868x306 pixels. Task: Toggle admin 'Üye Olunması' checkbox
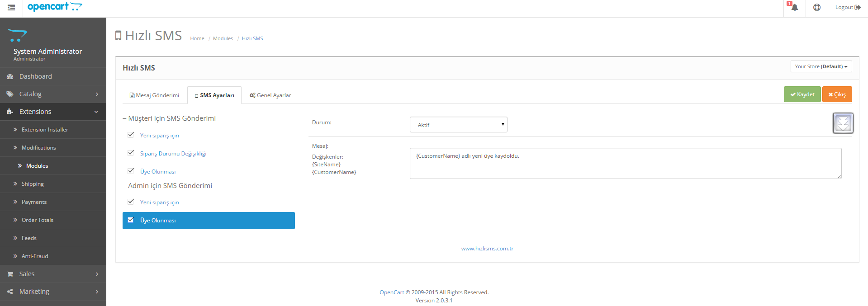[x=131, y=220]
